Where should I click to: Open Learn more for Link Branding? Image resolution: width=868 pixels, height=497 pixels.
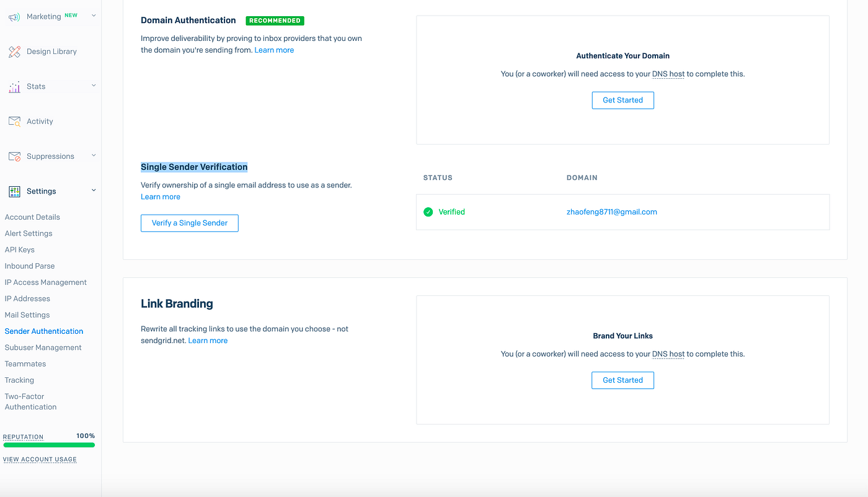(x=208, y=340)
